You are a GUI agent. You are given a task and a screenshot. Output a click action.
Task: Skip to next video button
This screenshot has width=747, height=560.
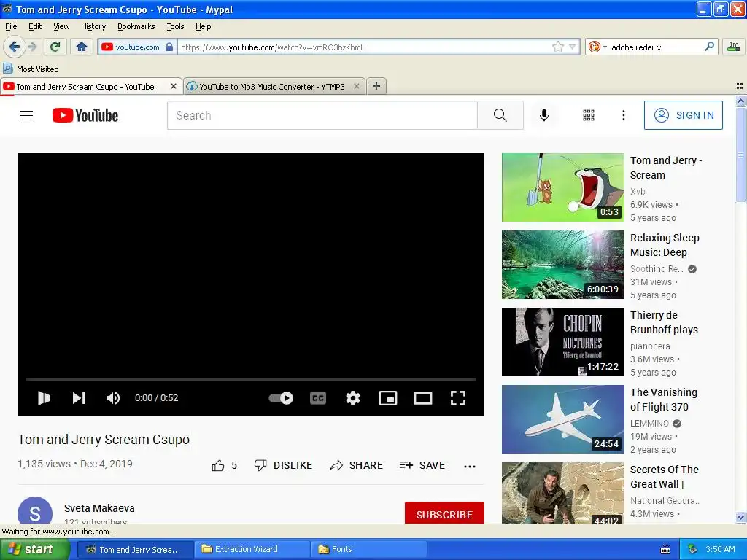pyautogui.click(x=79, y=397)
